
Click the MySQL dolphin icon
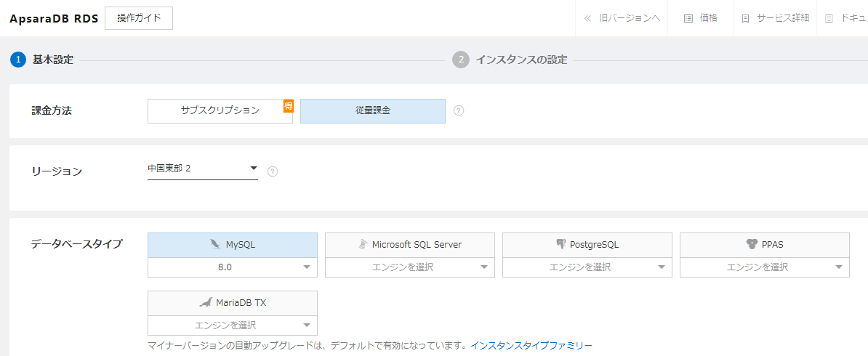pos(214,244)
